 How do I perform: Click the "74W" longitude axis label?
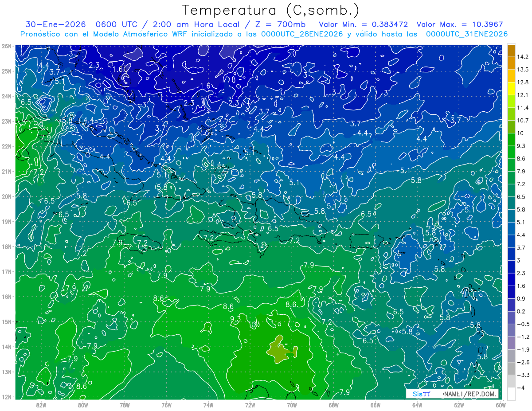click(x=208, y=405)
